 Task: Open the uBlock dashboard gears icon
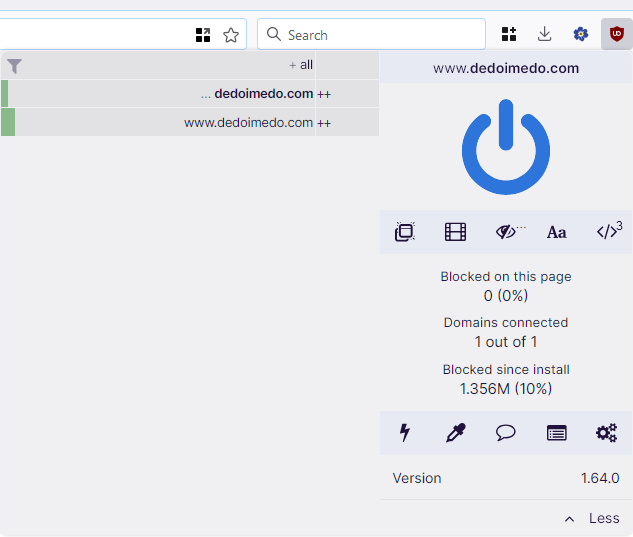(x=607, y=433)
